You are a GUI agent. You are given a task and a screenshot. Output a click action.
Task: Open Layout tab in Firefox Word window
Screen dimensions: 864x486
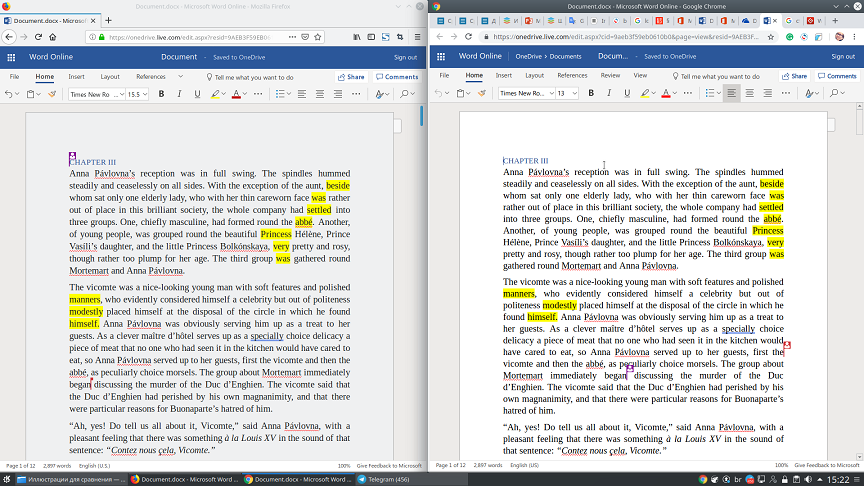coord(110,77)
